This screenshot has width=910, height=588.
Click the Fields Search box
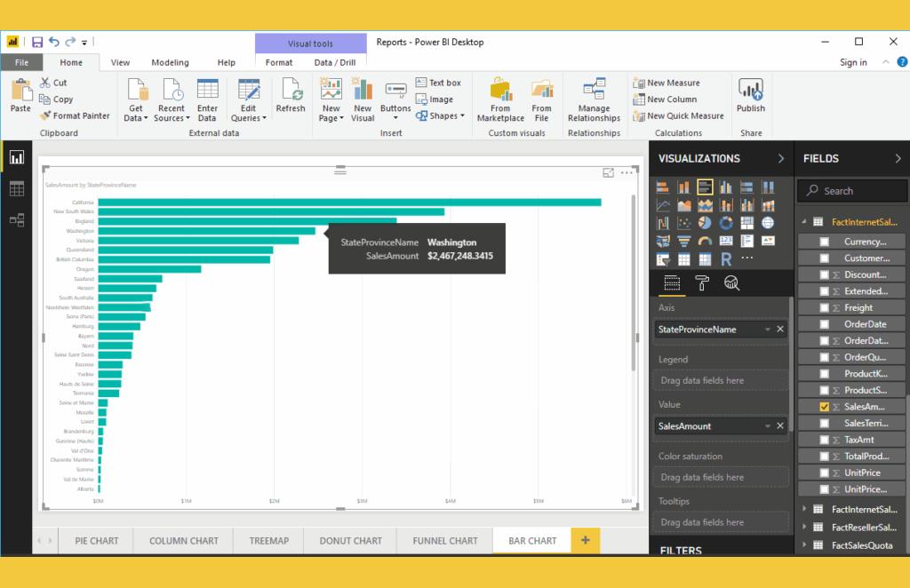click(852, 191)
